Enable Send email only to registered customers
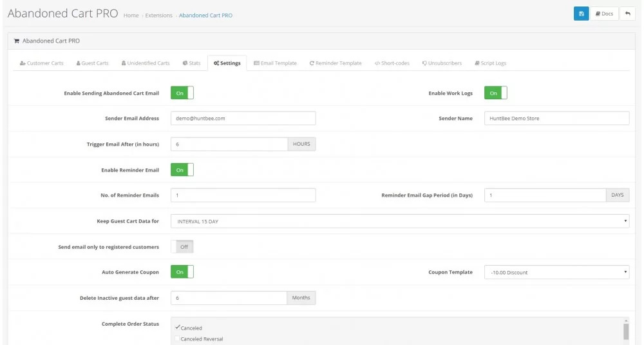This screenshot has width=644, height=345. coord(182,247)
